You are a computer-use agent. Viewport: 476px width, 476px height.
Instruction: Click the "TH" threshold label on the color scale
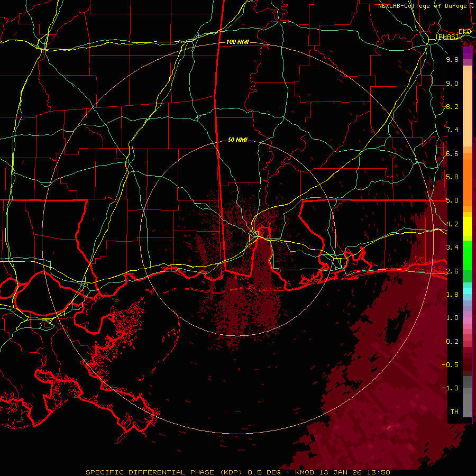[454, 412]
